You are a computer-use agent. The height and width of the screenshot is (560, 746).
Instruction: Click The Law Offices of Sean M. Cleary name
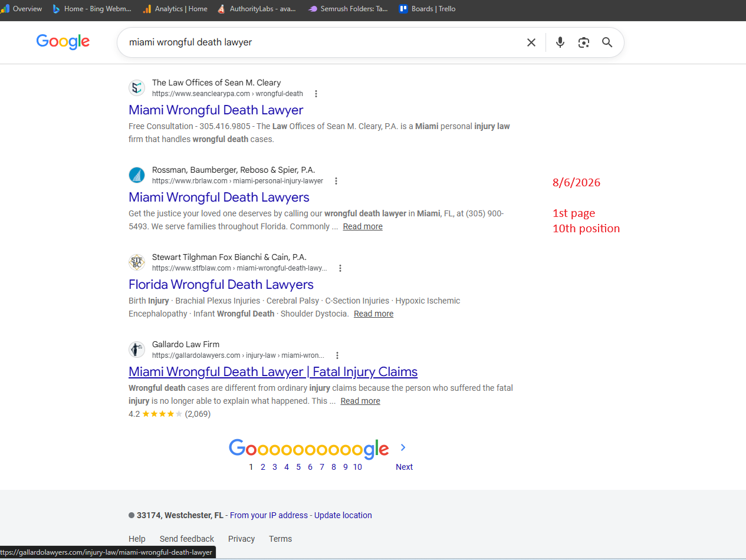[216, 83]
